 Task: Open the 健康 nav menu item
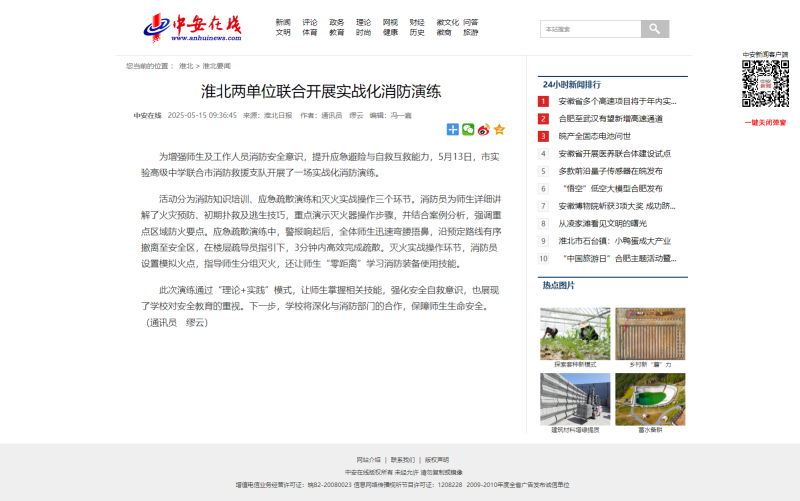click(x=390, y=33)
